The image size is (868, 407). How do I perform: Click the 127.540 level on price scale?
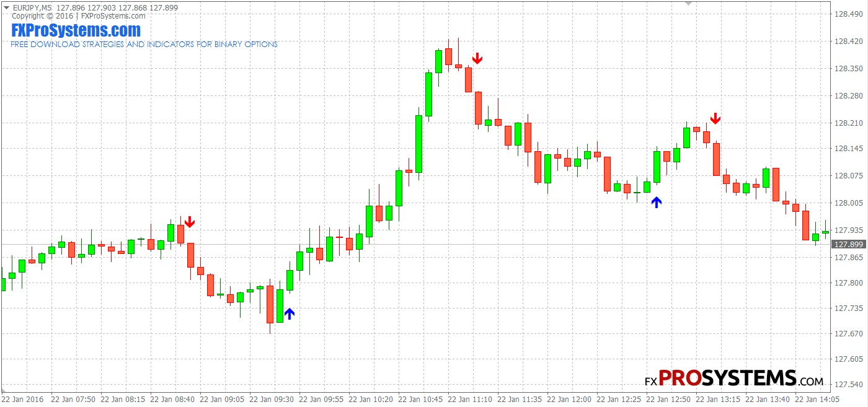[849, 384]
